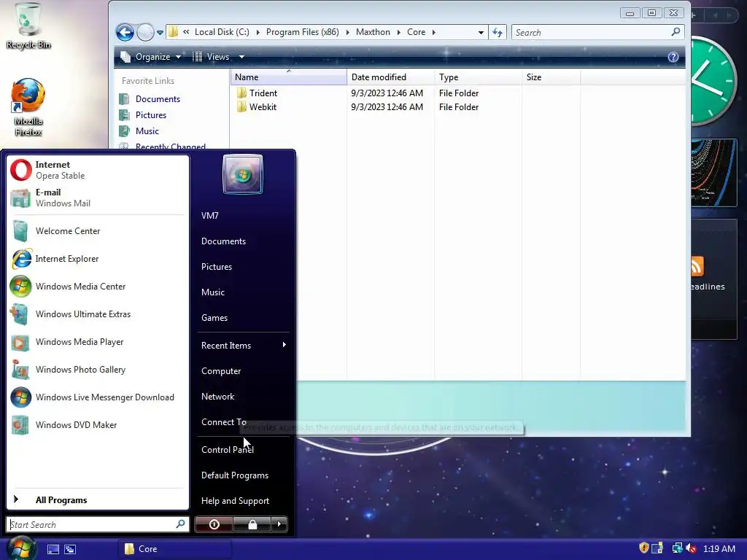Click the lock computer button
Screen dimensions: 747x560
[x=252, y=524]
